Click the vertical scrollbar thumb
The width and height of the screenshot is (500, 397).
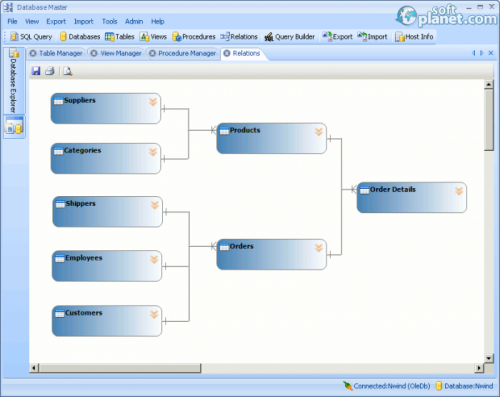click(x=489, y=119)
